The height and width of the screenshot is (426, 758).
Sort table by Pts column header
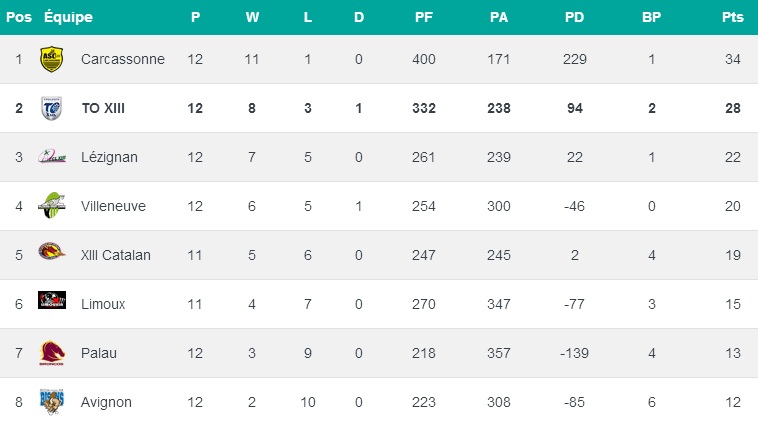click(732, 17)
